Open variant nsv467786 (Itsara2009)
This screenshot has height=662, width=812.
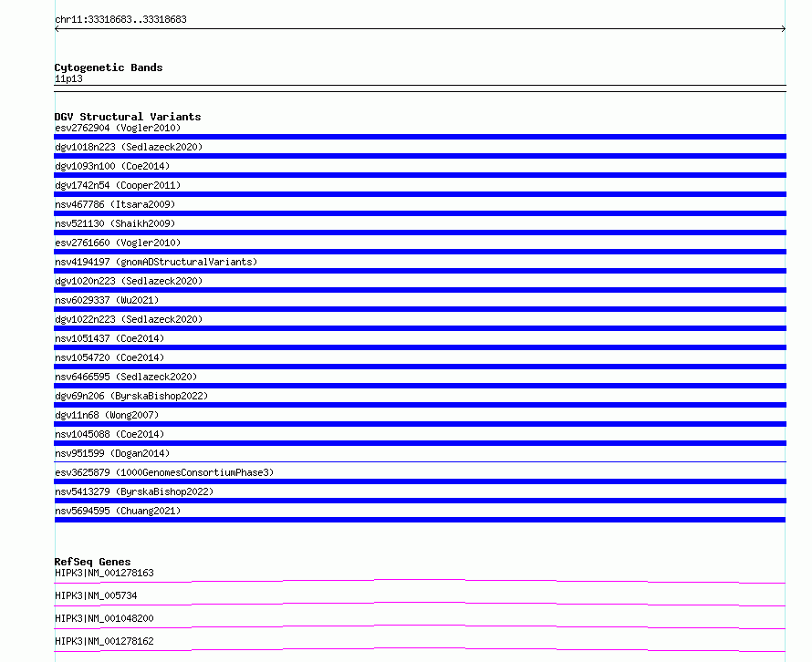pos(115,204)
